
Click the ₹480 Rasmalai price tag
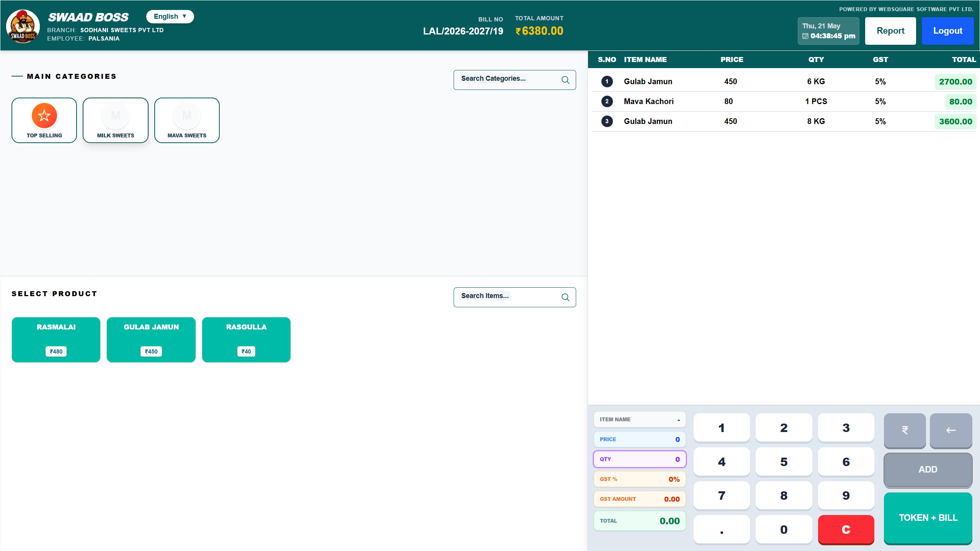pos(56,352)
